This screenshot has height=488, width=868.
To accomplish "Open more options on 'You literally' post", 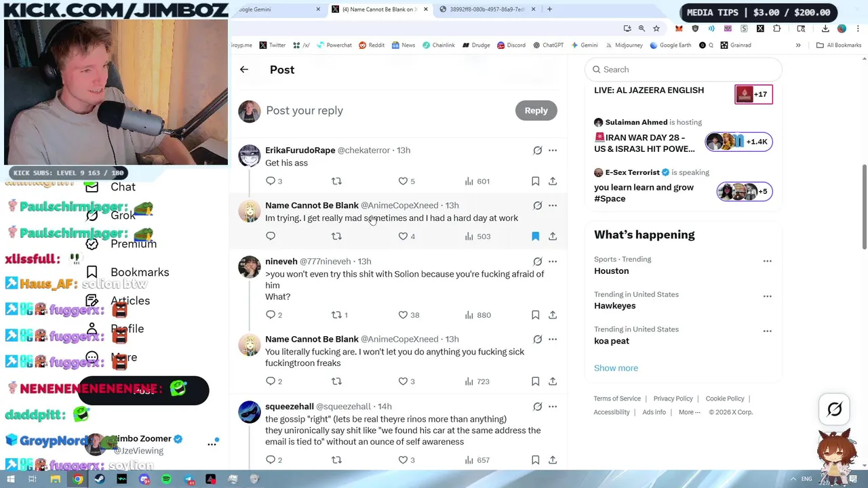I will click(553, 339).
